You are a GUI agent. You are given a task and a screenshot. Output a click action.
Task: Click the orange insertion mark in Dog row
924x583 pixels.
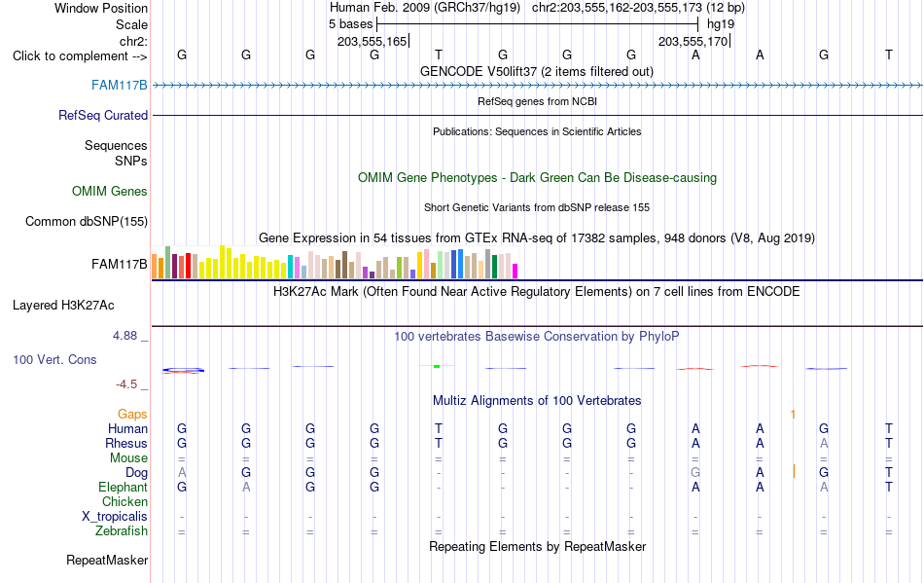pyautogui.click(x=794, y=472)
